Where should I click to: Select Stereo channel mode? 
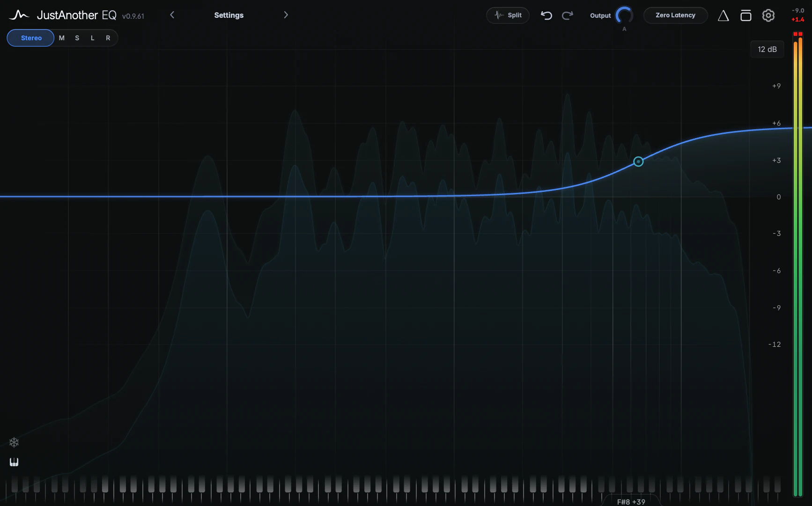[31, 38]
